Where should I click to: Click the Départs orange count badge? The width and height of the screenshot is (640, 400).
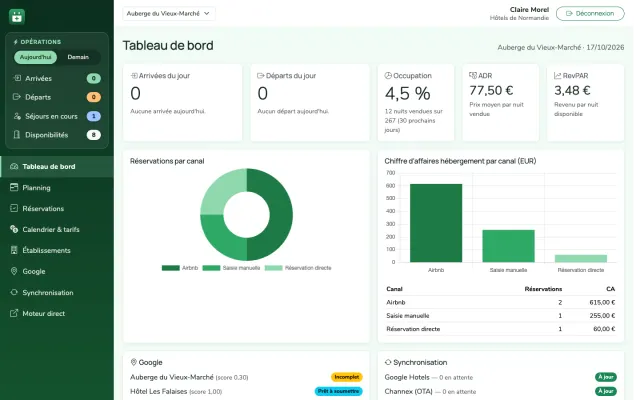93,97
